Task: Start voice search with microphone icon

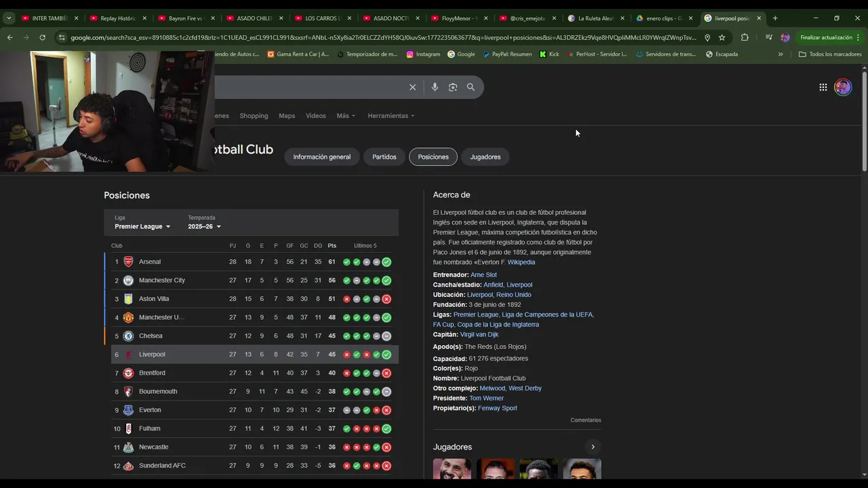Action: click(x=435, y=87)
